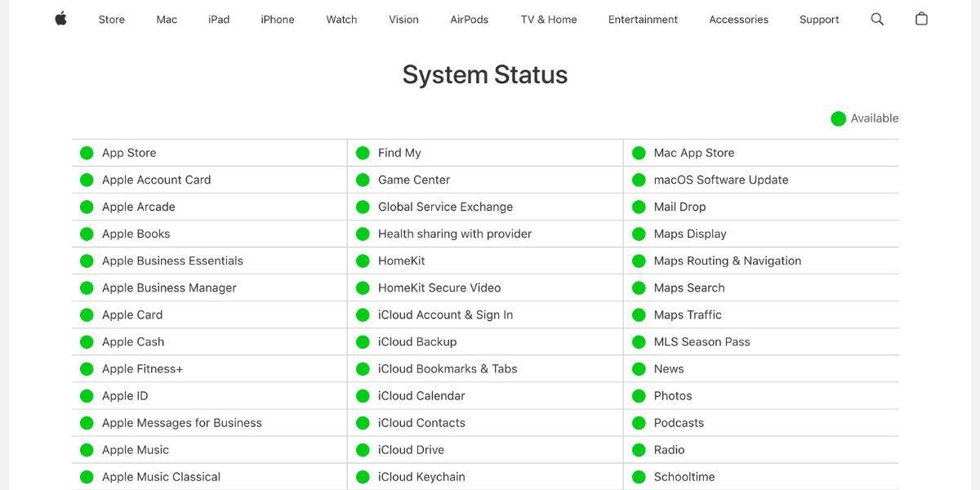Open the Entertainment navigation menu
Screen dimensions: 980x490
pyautogui.click(x=643, y=19)
